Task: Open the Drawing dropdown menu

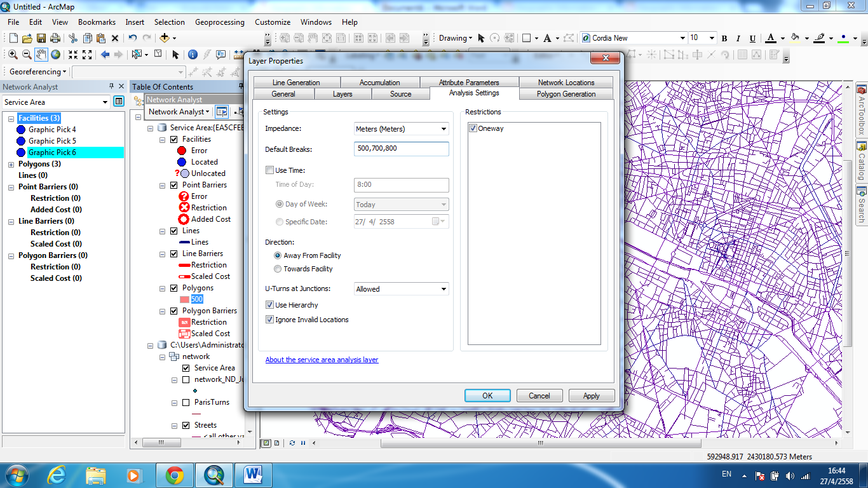Action: (x=456, y=38)
